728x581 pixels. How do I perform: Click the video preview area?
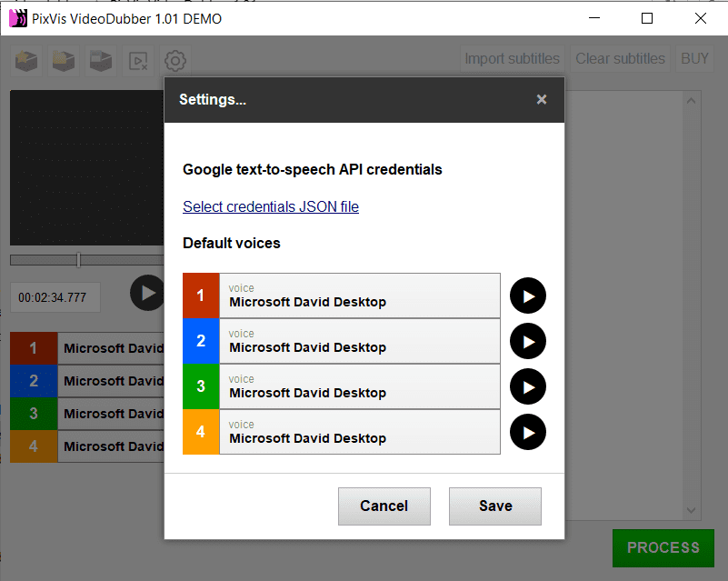pyautogui.click(x=87, y=167)
